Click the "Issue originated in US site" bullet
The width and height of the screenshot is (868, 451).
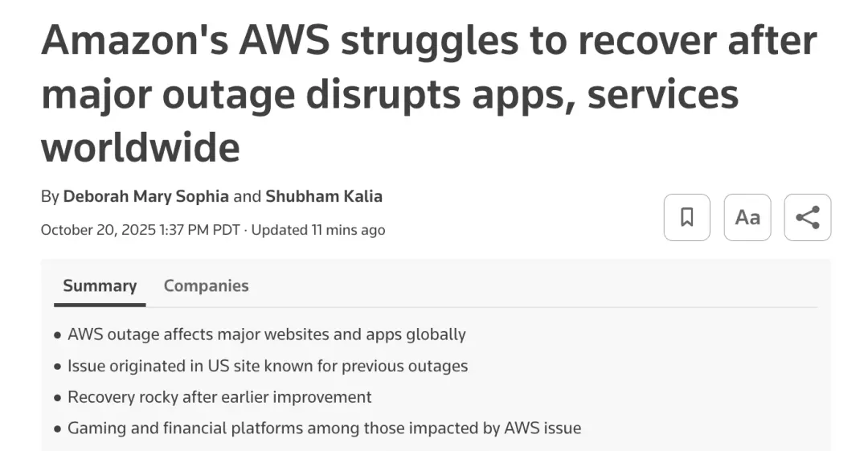click(267, 366)
